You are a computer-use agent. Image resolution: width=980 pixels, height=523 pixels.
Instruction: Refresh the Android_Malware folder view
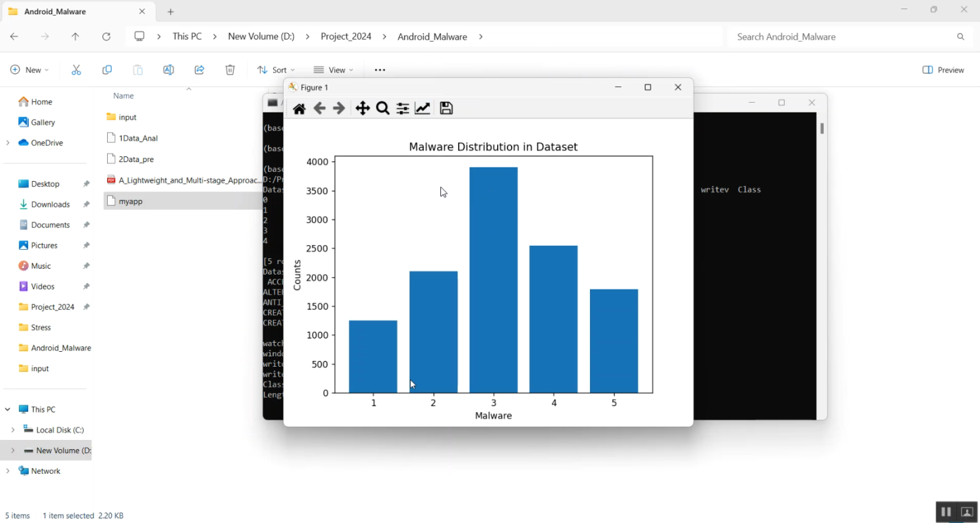click(106, 37)
